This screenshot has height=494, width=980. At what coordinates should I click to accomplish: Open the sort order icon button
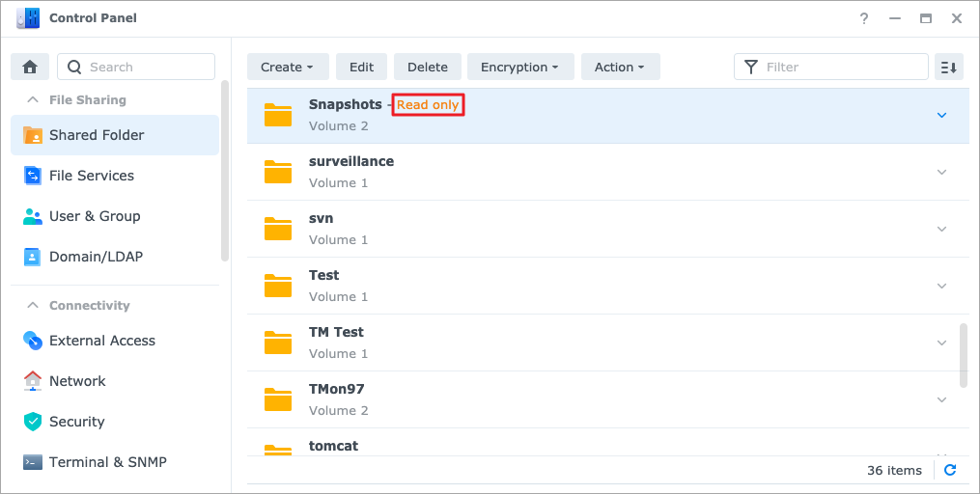click(949, 67)
